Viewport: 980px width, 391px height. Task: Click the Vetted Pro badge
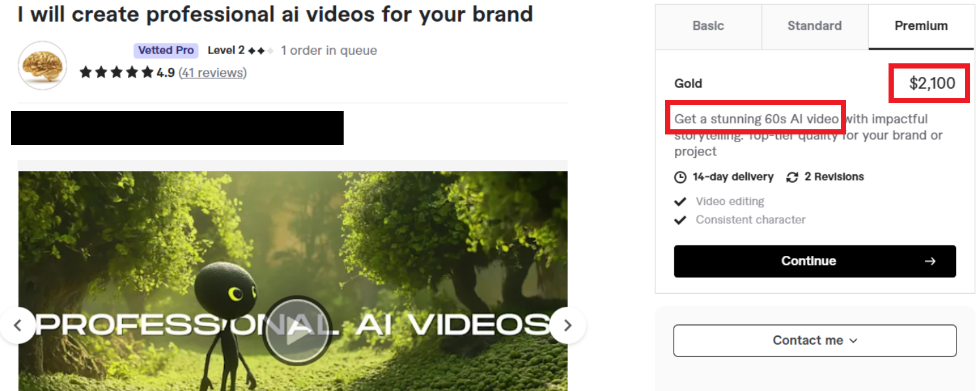pyautogui.click(x=166, y=50)
